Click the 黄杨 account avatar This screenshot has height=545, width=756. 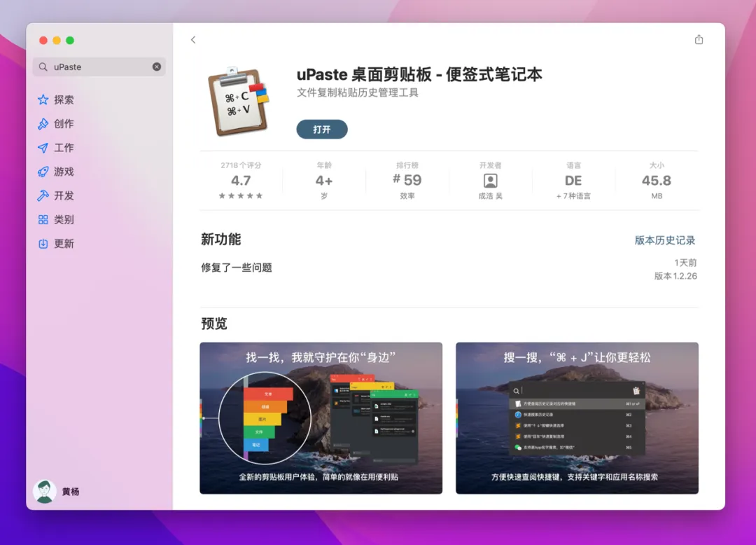coord(44,492)
